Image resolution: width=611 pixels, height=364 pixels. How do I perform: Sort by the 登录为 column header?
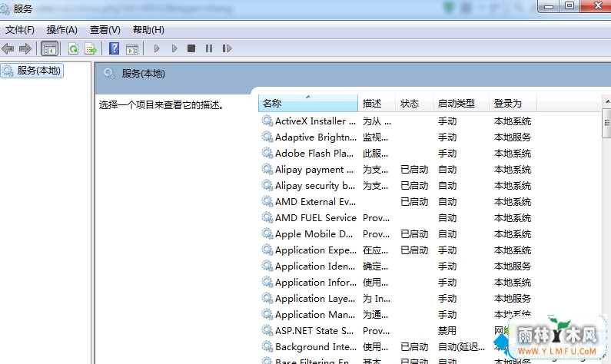(x=513, y=103)
